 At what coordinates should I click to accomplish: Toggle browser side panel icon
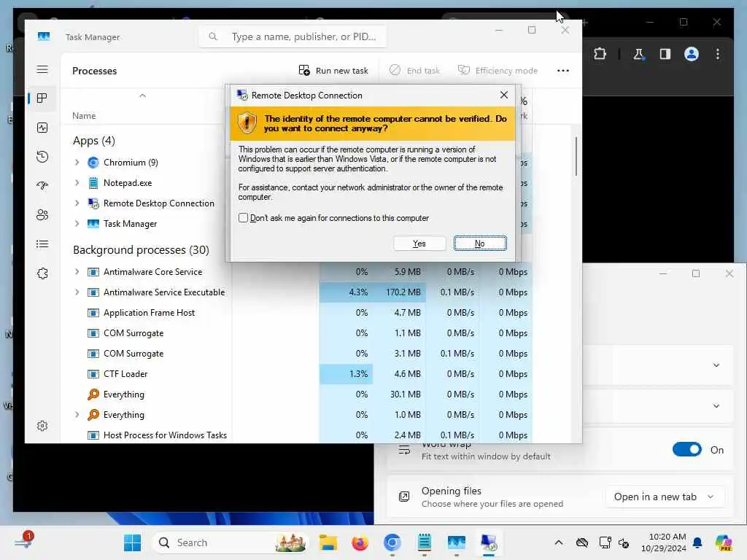[665, 54]
